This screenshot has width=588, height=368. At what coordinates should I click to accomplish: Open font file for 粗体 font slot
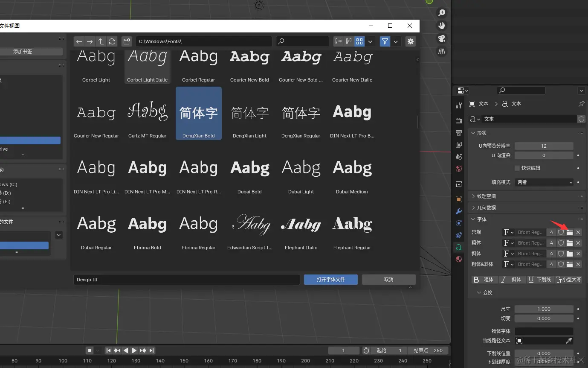(569, 243)
